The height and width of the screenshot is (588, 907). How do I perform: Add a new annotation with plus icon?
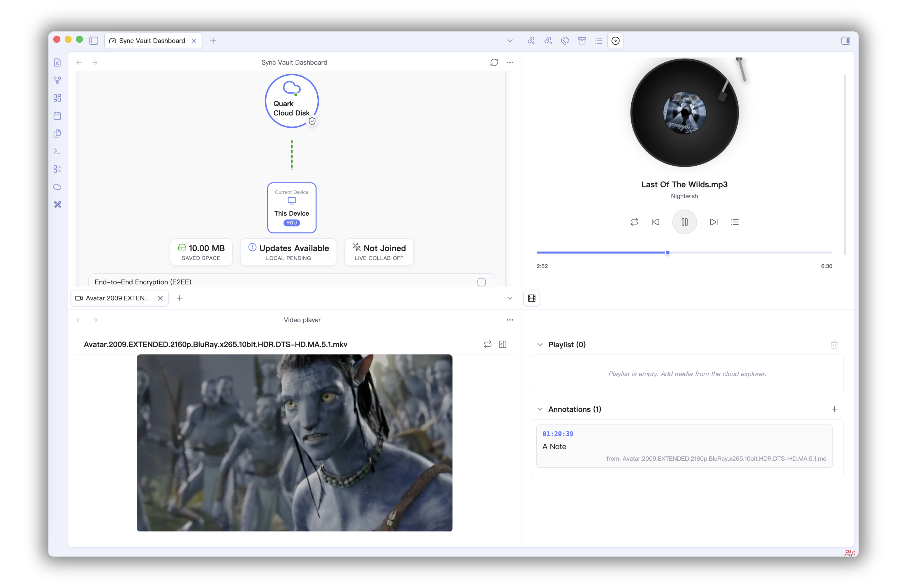834,409
